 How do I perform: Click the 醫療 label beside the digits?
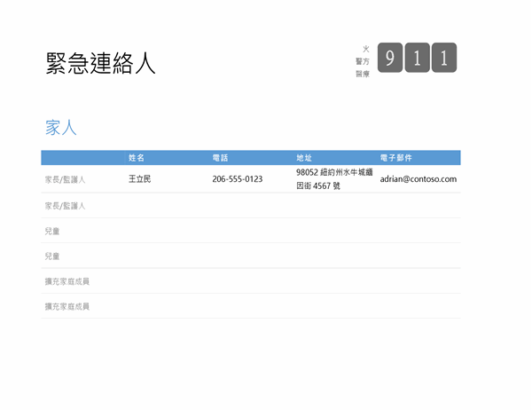click(x=363, y=74)
